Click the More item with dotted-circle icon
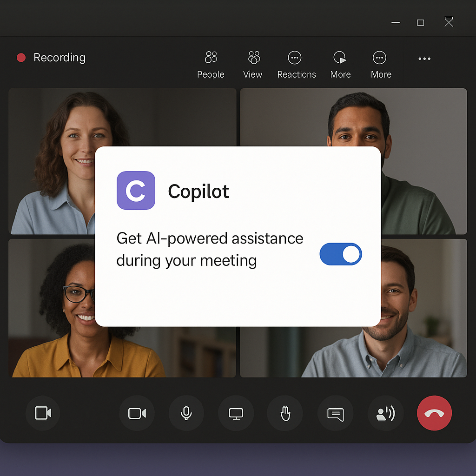 pyautogui.click(x=381, y=65)
